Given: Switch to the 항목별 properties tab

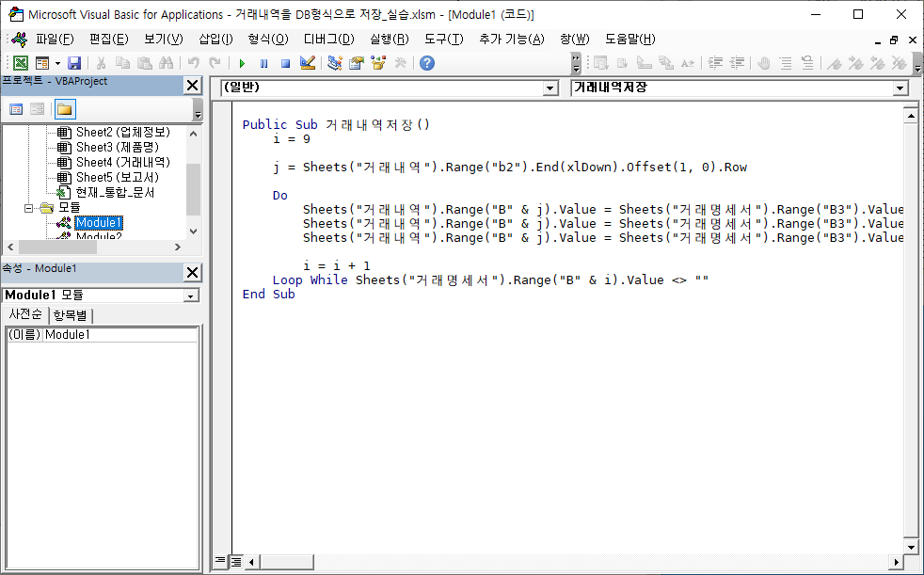Looking at the screenshot, I should [71, 315].
